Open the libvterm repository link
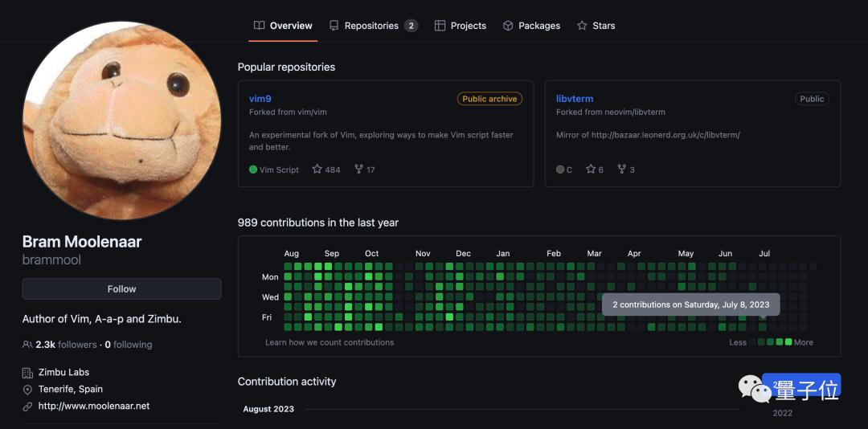868x429 pixels. point(575,99)
